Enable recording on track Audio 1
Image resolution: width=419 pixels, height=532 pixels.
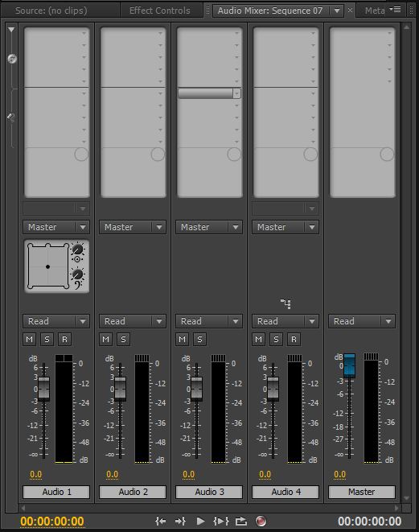[65, 340]
